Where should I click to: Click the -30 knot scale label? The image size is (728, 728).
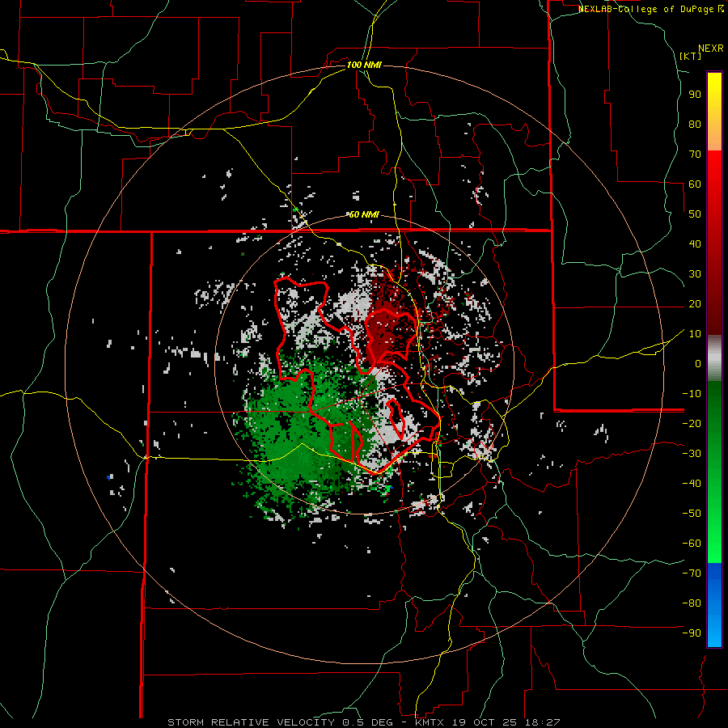point(692,454)
